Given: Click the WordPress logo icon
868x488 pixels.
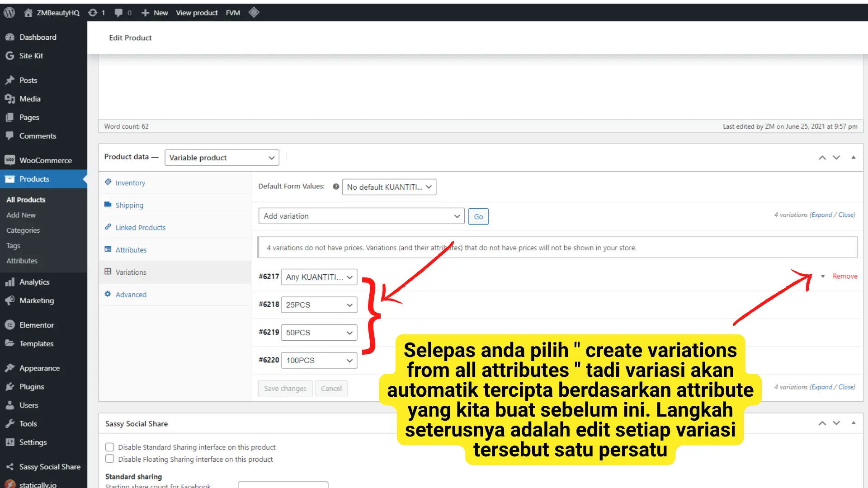Looking at the screenshot, I should [x=9, y=13].
